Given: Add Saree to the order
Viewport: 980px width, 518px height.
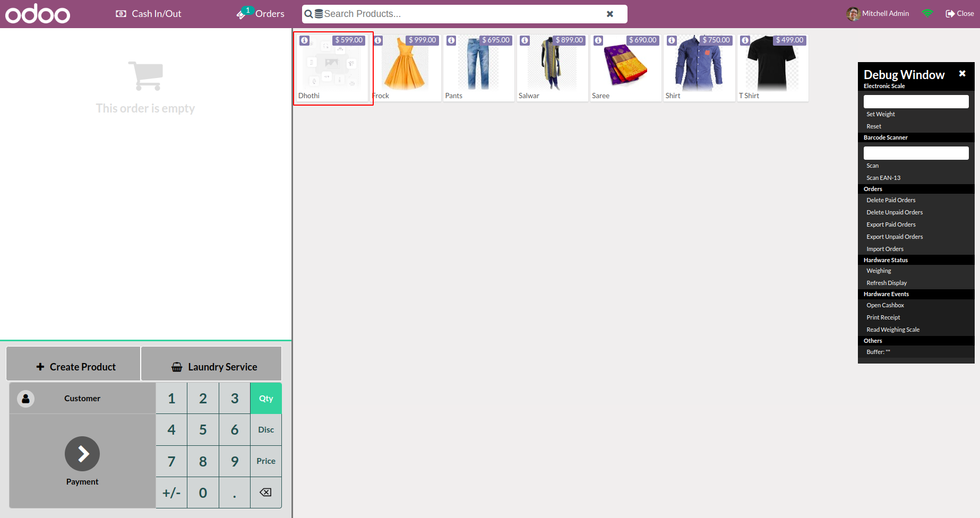Looking at the screenshot, I should [626, 69].
